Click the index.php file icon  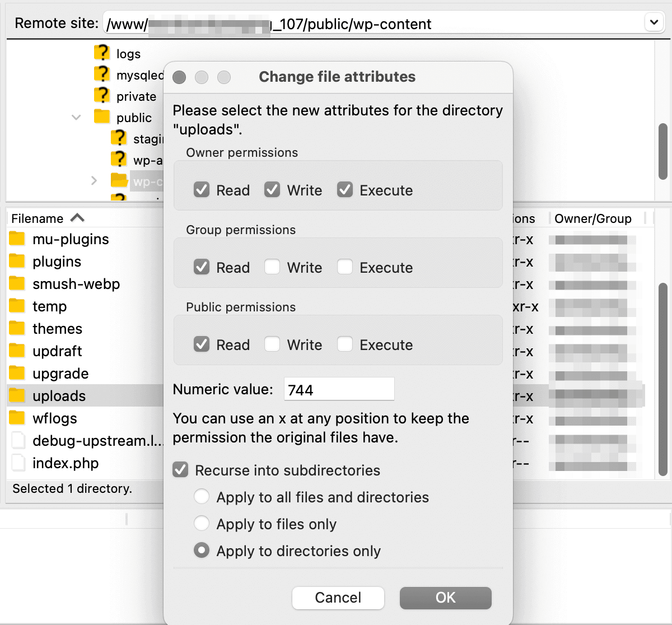tap(17, 463)
